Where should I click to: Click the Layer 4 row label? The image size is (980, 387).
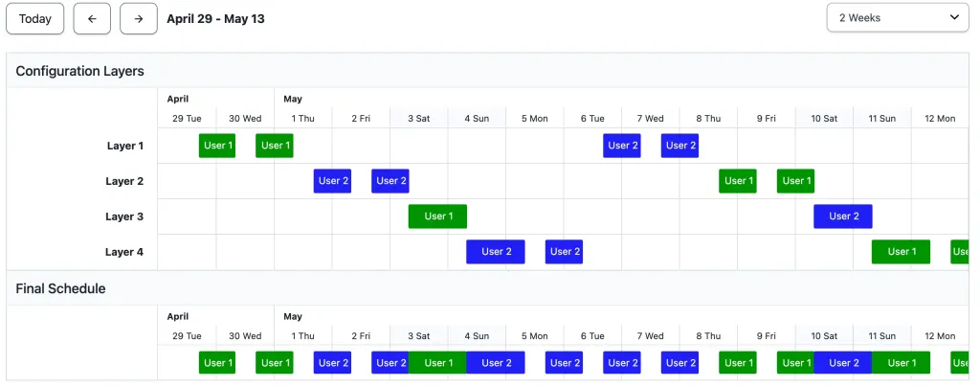[124, 252]
